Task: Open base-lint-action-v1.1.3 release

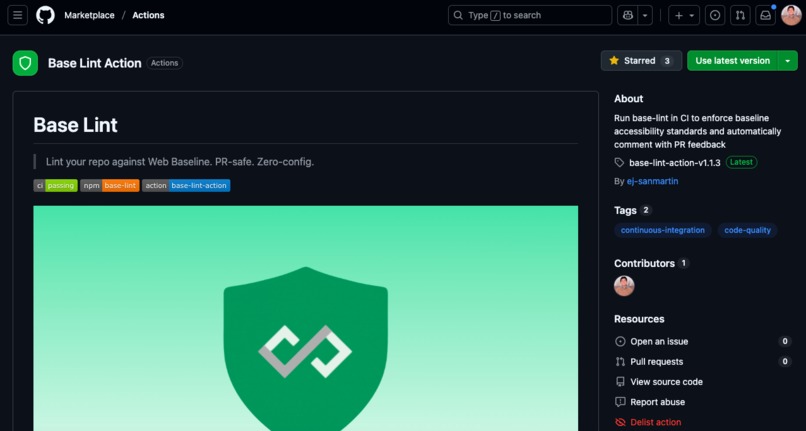Action: 675,163
